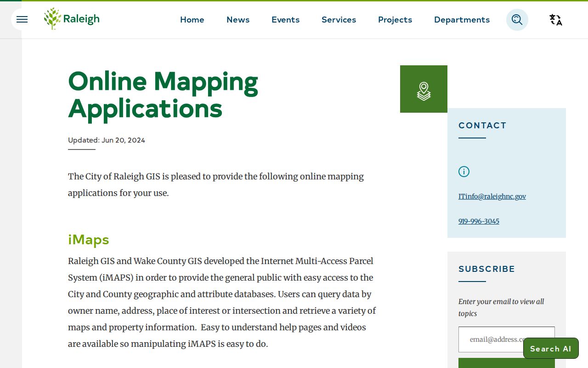Viewport: 588px width, 368px height.
Task: Open the language translation icon
Action: (x=556, y=20)
